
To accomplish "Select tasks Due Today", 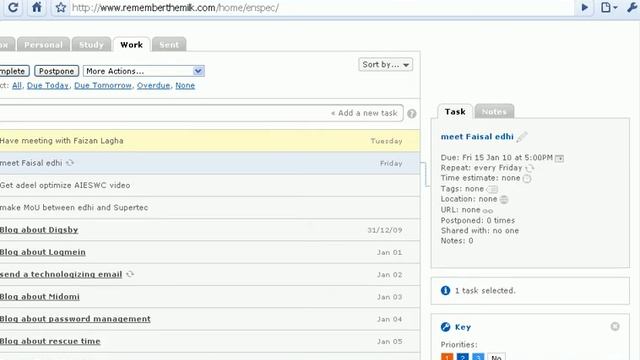I will click(48, 85).
